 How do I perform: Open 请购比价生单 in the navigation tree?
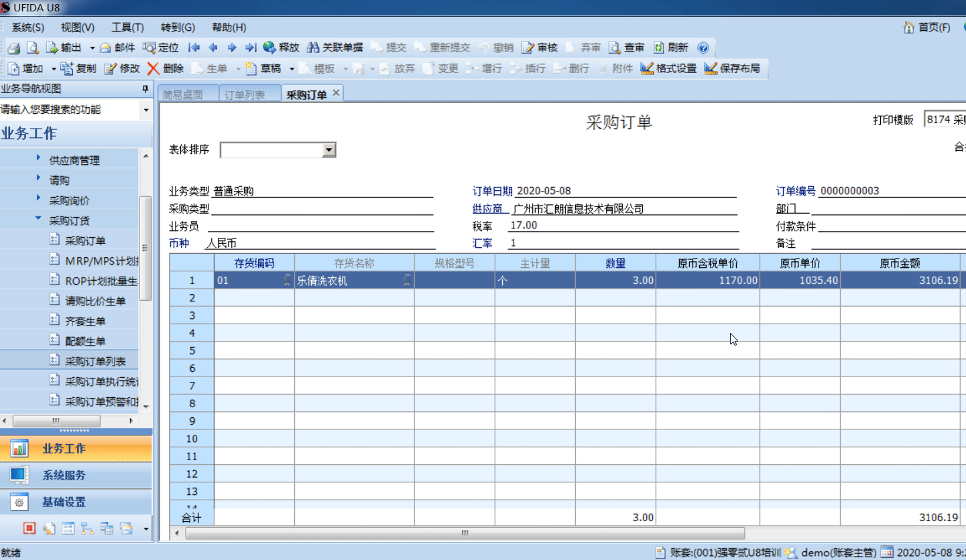95,301
